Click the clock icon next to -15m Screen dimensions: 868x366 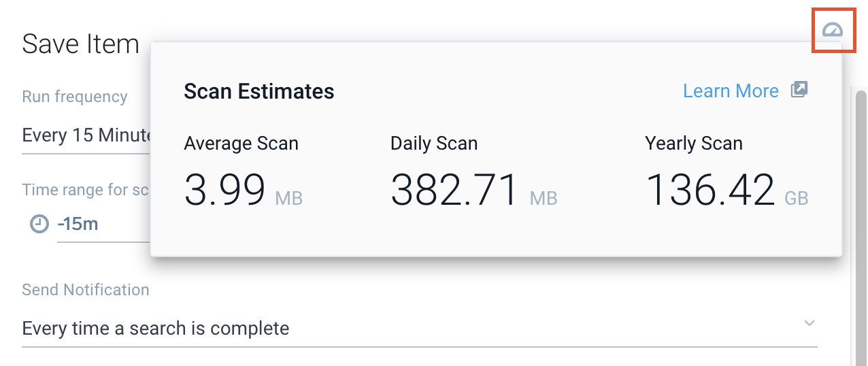click(x=39, y=223)
